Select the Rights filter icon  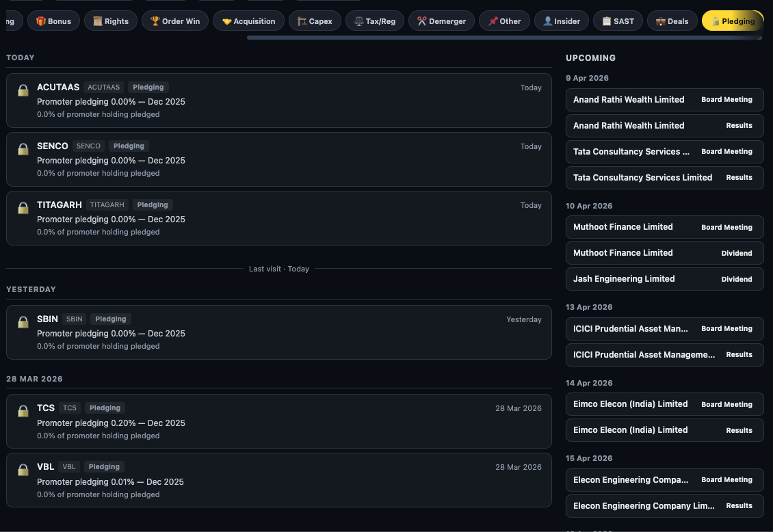coord(96,21)
